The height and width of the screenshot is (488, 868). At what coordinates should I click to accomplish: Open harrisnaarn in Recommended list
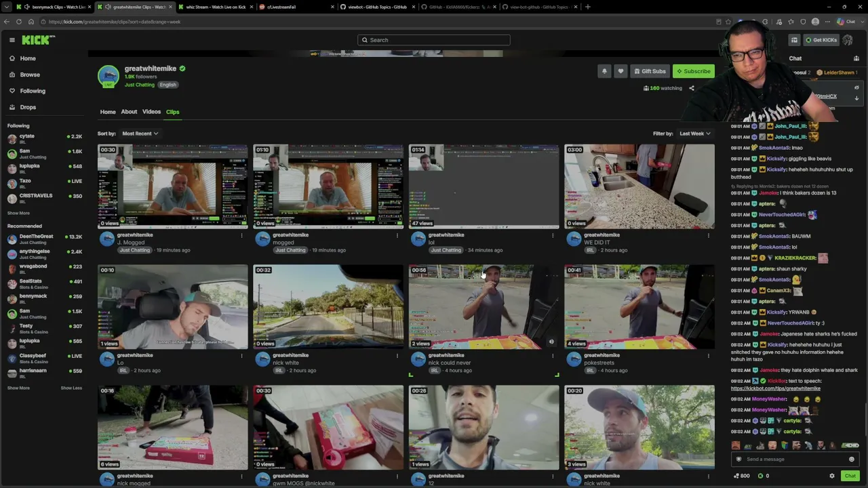(44, 373)
